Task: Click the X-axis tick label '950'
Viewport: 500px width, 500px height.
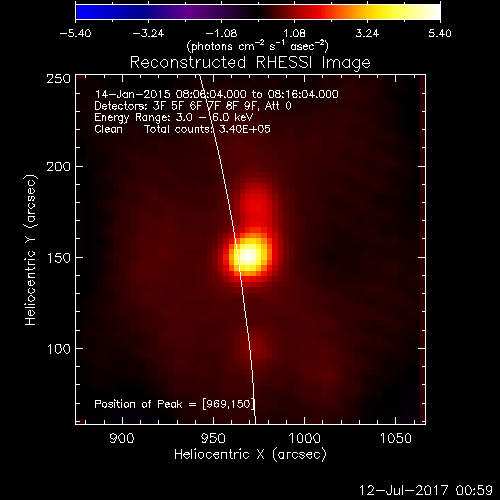Action: point(213,438)
